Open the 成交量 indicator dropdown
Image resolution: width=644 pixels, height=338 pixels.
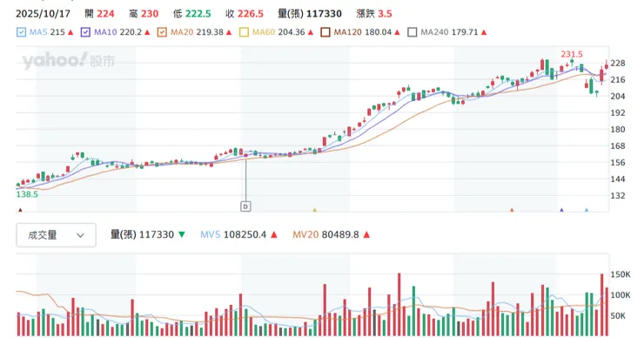(57, 235)
